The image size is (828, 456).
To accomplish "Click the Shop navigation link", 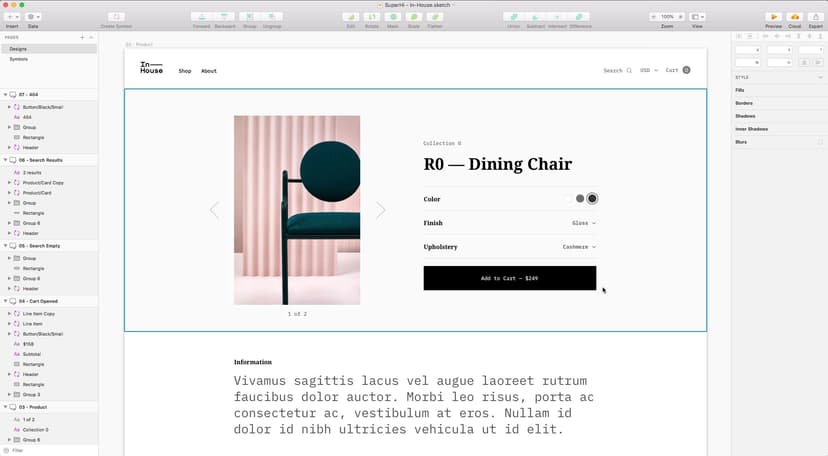I will 185,71.
